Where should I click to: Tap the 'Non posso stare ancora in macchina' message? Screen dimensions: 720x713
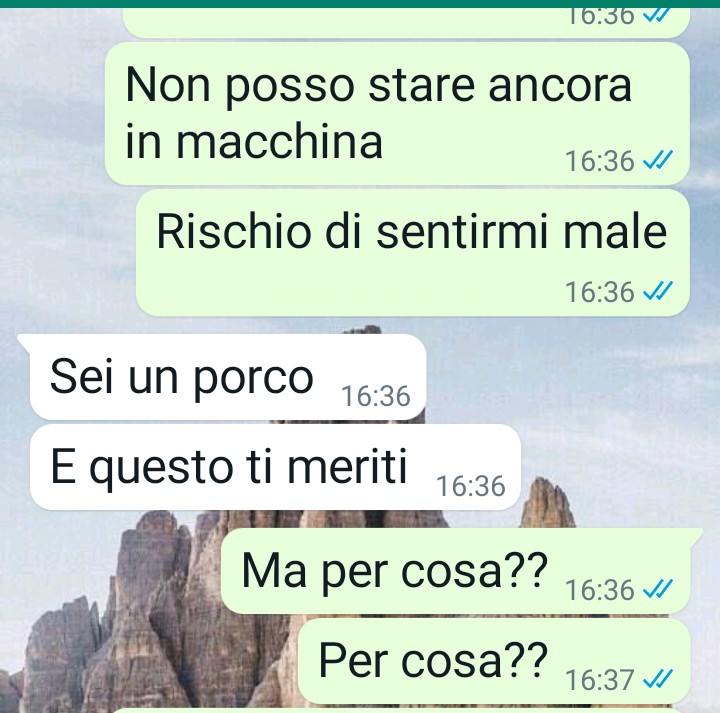point(397,113)
